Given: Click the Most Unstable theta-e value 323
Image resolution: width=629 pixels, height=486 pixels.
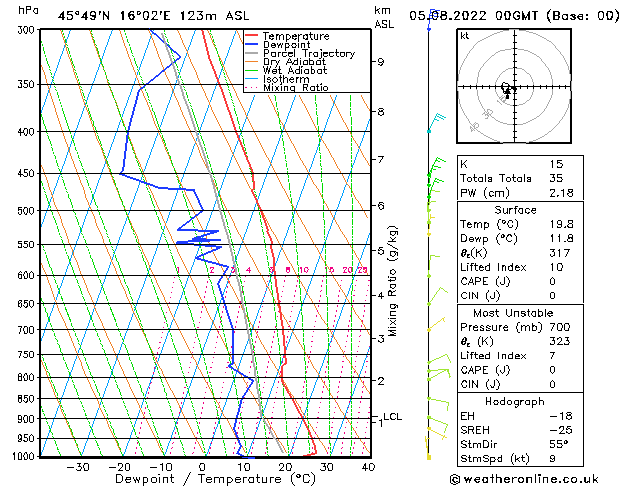Looking at the screenshot, I should 560,341.
